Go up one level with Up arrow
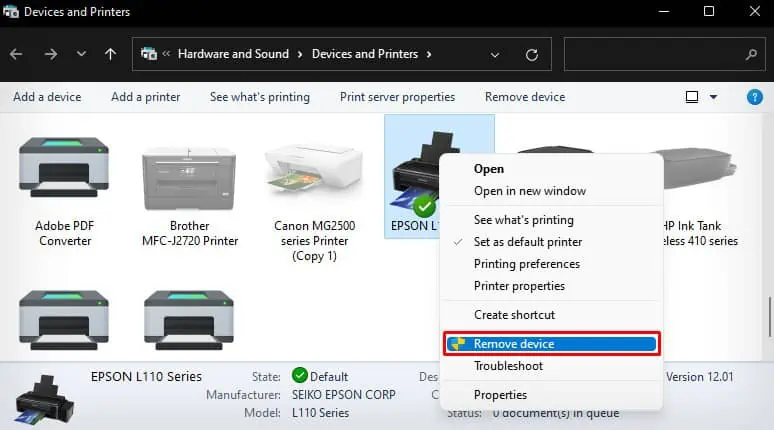 coord(110,54)
